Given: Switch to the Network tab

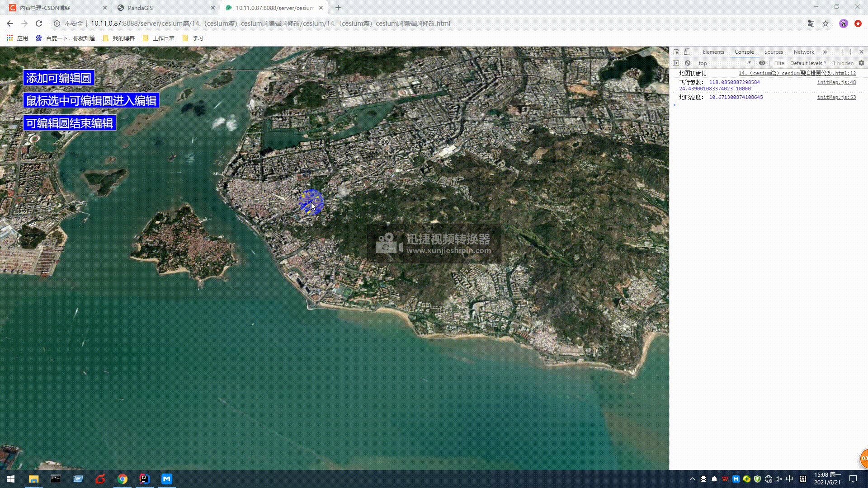Looking at the screenshot, I should coord(804,52).
